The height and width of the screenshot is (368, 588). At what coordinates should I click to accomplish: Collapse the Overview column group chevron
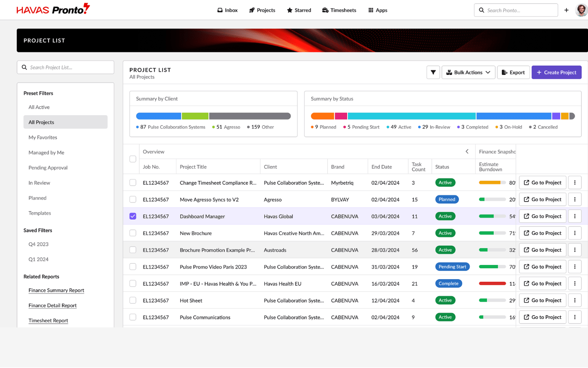pyautogui.click(x=467, y=151)
